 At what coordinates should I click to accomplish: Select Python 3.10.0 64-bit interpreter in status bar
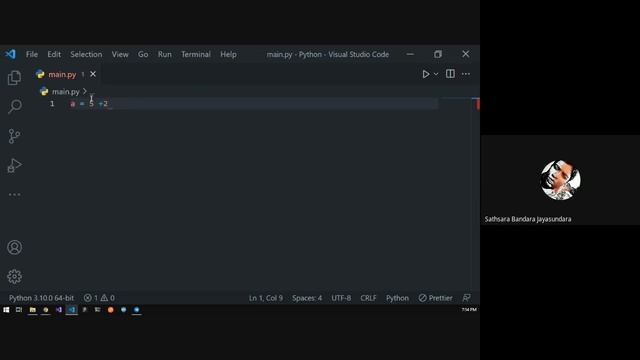tap(41, 298)
